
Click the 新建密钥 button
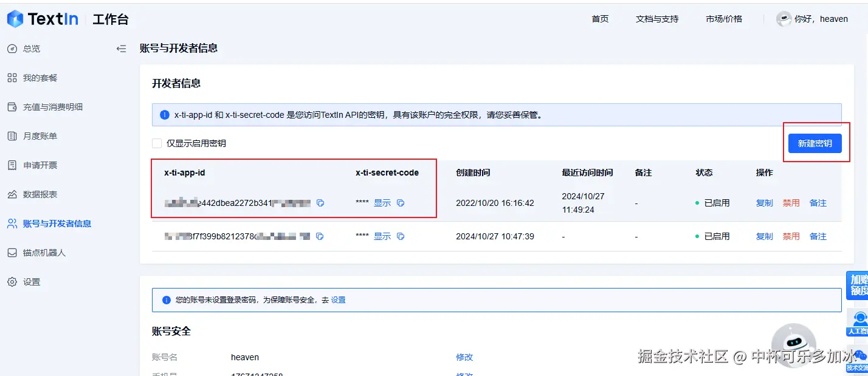click(815, 143)
